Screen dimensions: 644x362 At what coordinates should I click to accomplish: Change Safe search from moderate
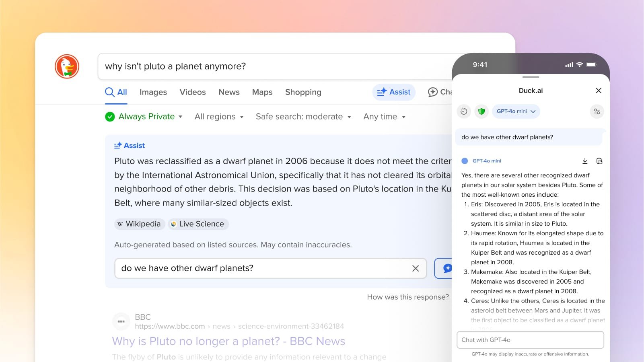(303, 117)
